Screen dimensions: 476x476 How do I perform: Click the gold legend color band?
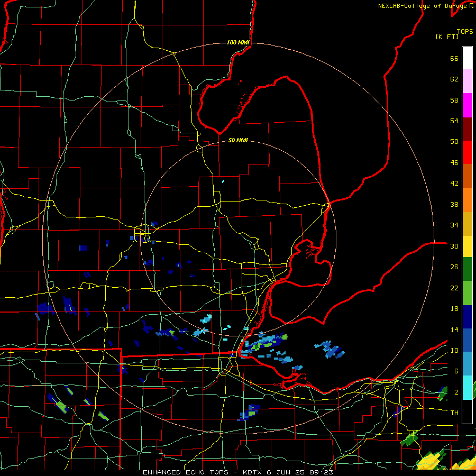467,224
